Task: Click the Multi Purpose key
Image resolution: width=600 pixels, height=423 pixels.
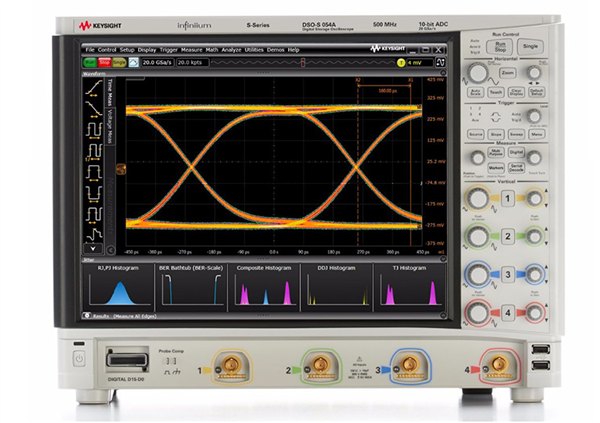Action: click(x=496, y=152)
